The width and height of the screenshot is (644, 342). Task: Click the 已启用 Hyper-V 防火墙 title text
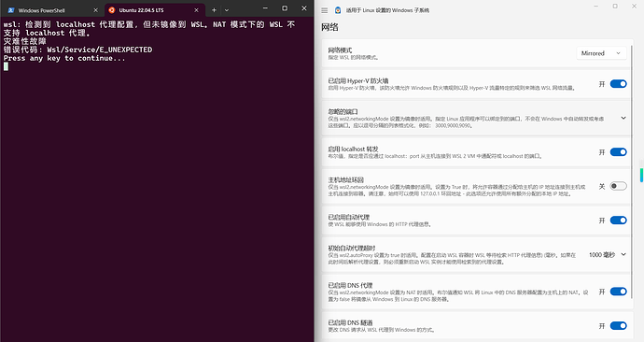coord(358,81)
